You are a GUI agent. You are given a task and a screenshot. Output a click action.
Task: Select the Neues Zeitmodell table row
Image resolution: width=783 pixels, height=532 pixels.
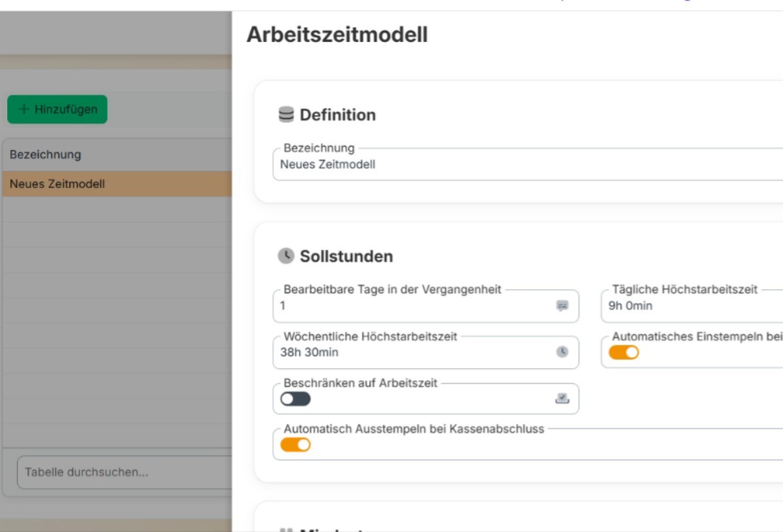pos(117,184)
